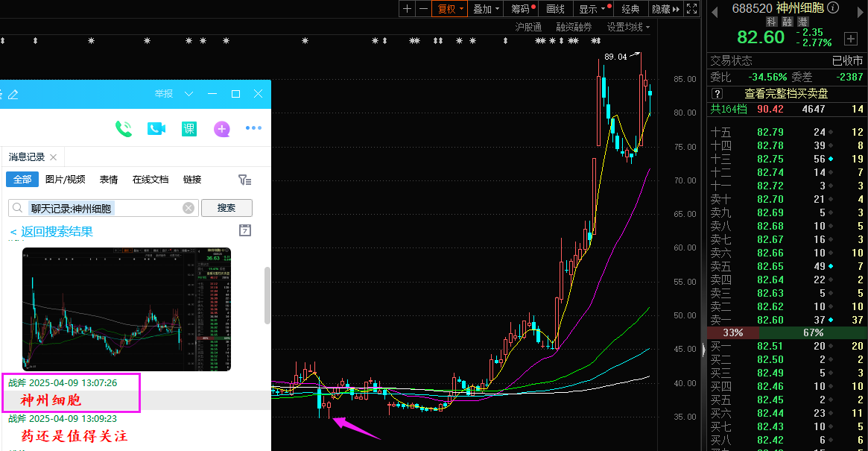Toggle fullscreen chart mode
Image resolution: width=868 pixels, height=451 pixels.
692,8
